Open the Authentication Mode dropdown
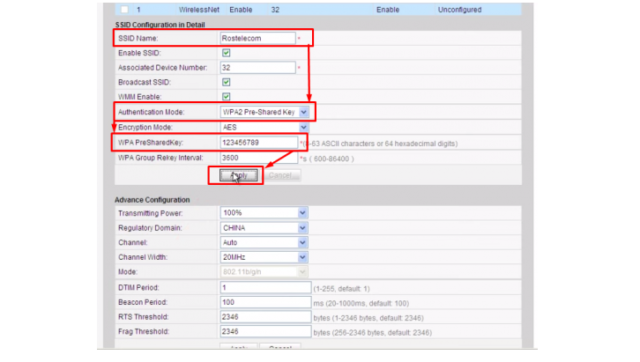The height and width of the screenshot is (362, 640). pos(264,112)
